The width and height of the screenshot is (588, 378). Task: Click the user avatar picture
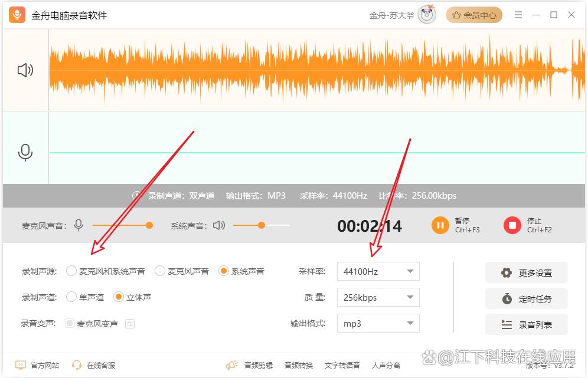coord(426,15)
